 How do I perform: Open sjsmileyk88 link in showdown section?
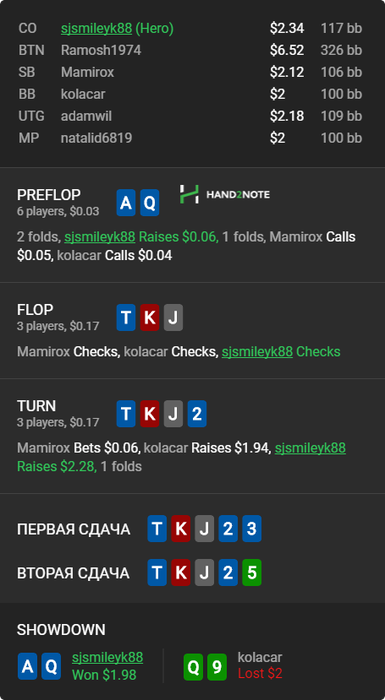tap(108, 657)
